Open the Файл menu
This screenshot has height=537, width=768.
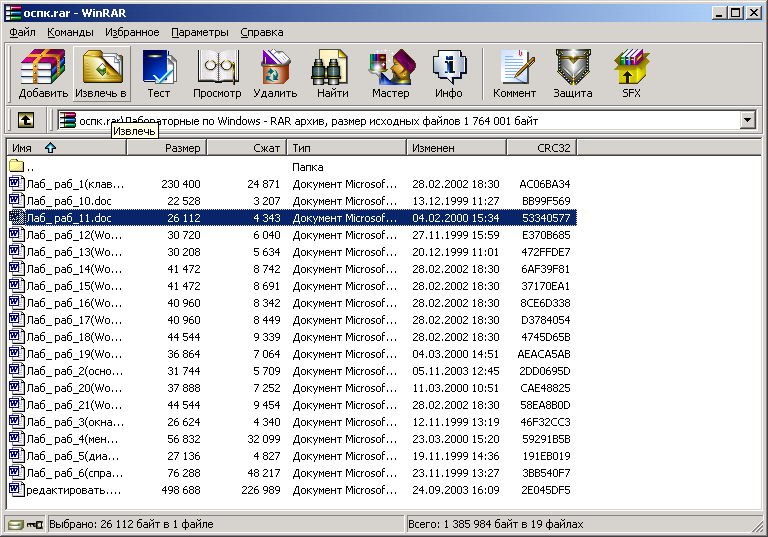click(x=22, y=32)
